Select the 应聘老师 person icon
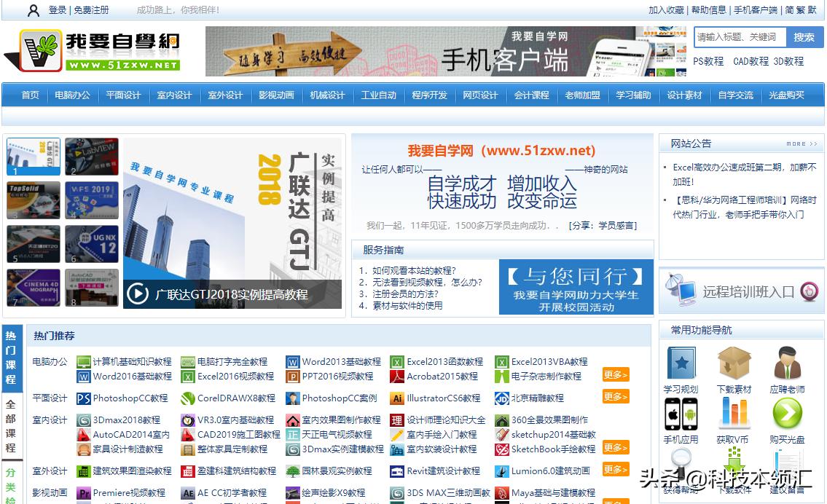The image size is (827, 504). pos(787,363)
